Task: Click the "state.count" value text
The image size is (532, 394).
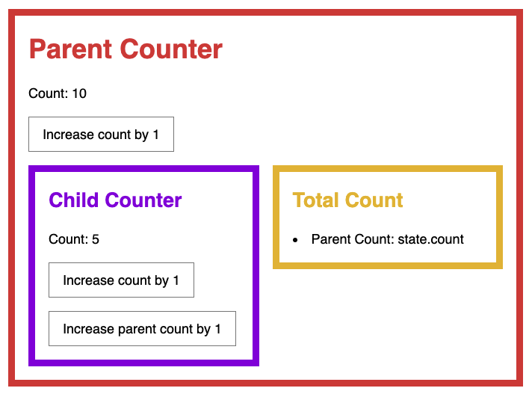Action: point(430,239)
